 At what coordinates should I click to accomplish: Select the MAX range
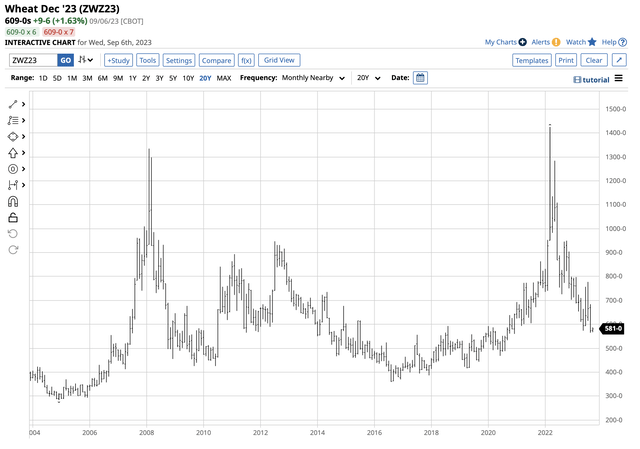224,78
